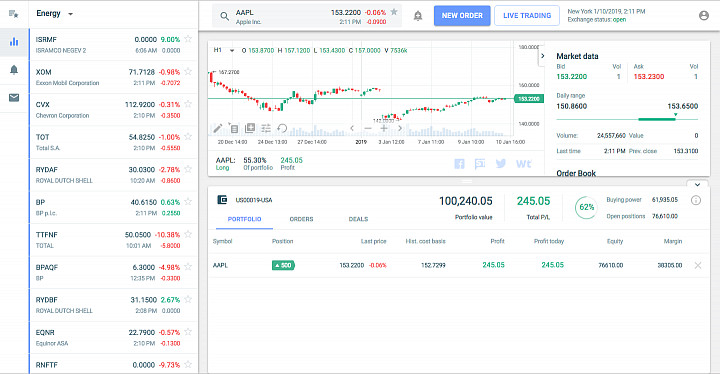
Task: Share chart on Twitter
Action: click(501, 164)
